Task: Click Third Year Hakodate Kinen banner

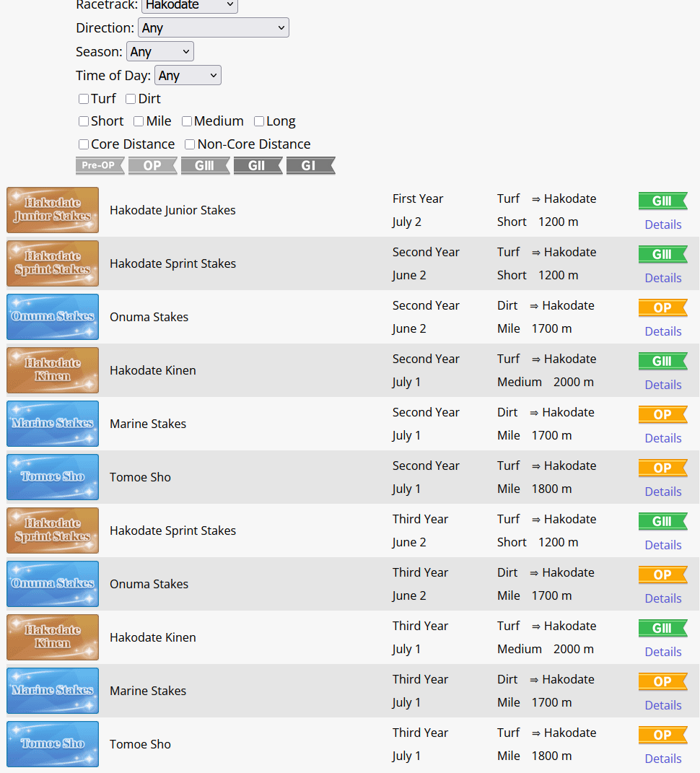Action: tap(53, 637)
